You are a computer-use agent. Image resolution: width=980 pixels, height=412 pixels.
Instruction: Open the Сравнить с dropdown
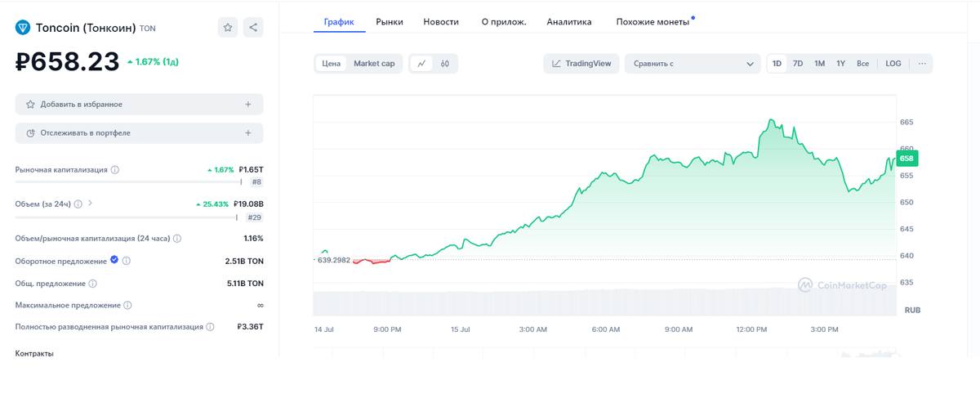(x=693, y=63)
